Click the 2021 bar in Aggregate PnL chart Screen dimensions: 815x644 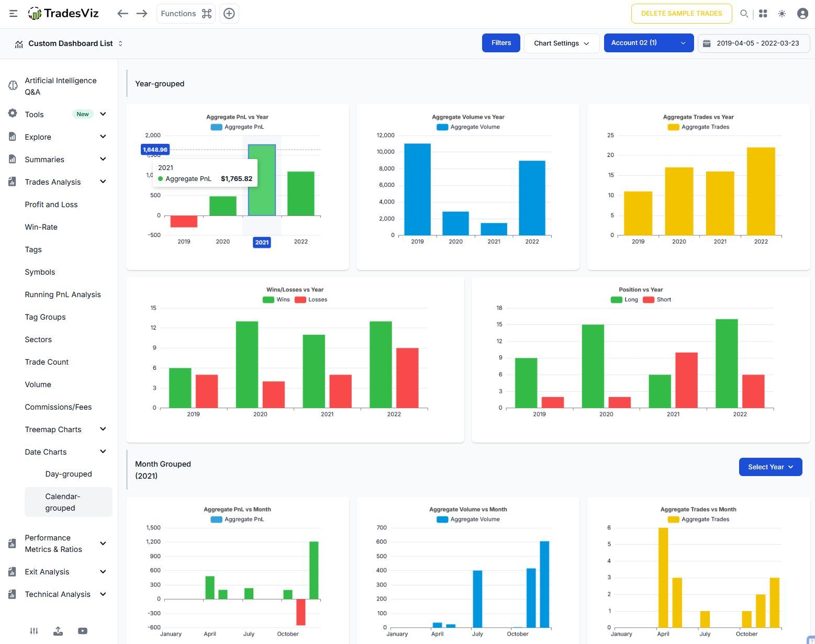point(262,180)
